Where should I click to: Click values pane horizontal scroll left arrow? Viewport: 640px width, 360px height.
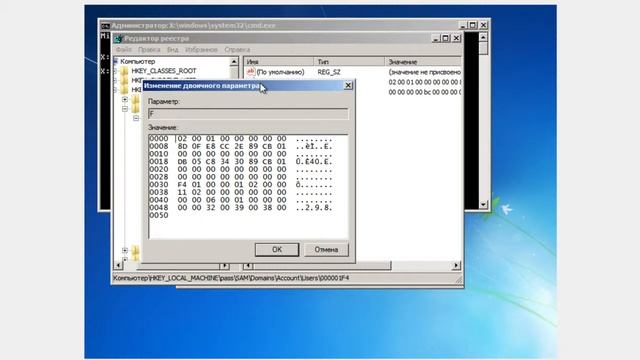248,266
